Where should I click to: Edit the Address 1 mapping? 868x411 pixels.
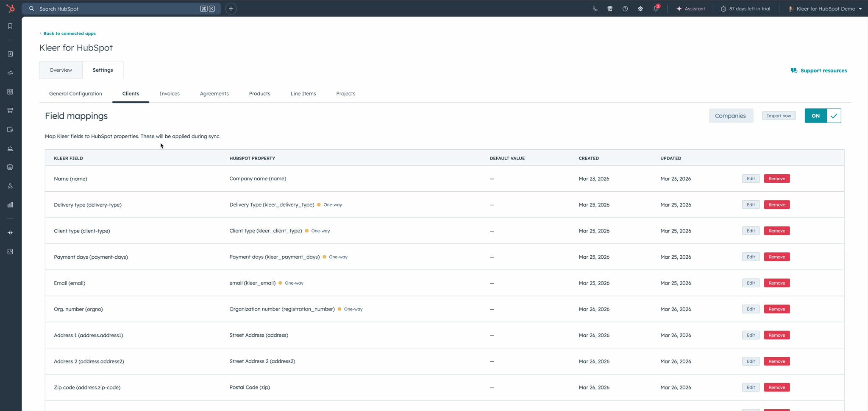751,335
